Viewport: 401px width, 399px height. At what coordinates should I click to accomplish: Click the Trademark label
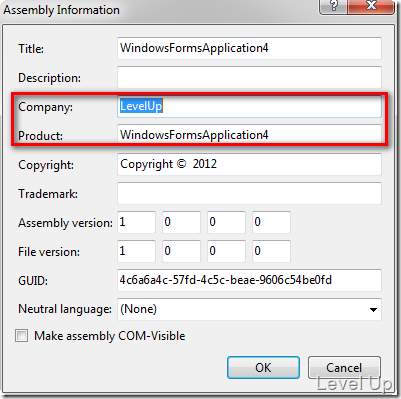(48, 194)
